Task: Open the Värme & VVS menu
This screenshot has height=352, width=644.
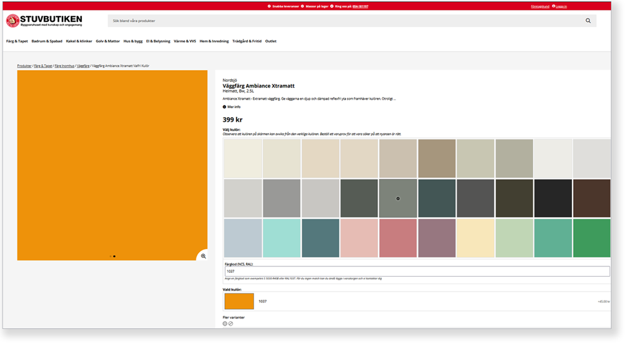Action: (x=185, y=41)
